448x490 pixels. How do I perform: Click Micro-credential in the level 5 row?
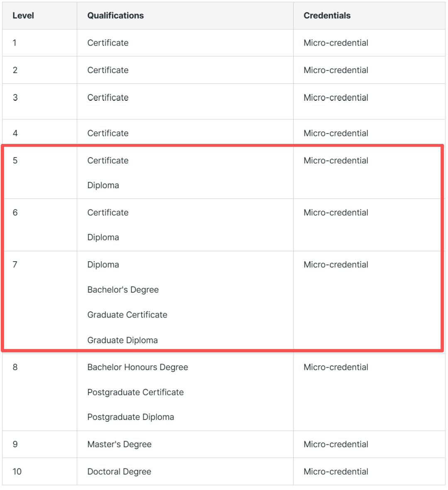[336, 161]
